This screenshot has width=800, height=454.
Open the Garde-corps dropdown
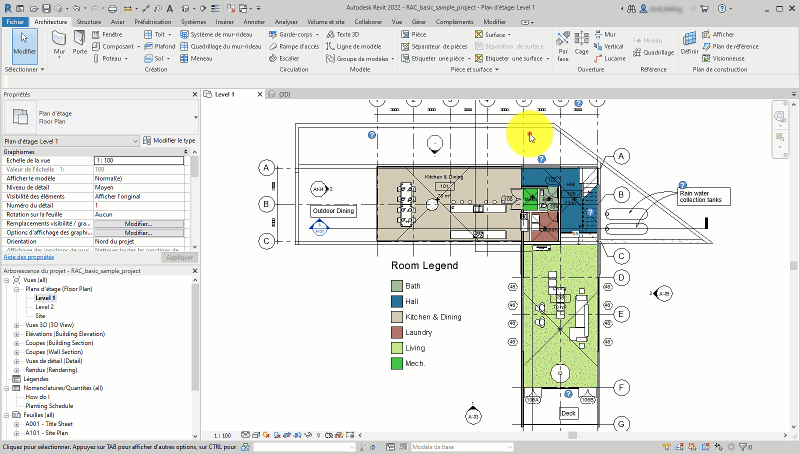pos(317,35)
